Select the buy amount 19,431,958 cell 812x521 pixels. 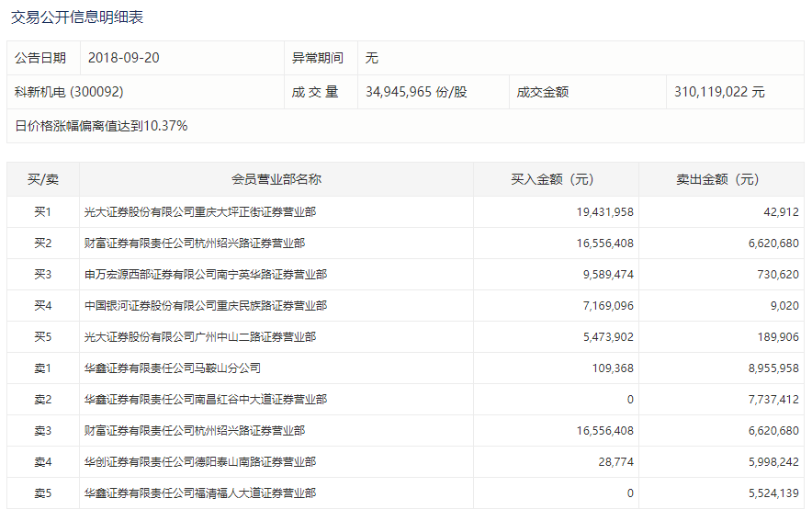pyautogui.click(x=604, y=212)
